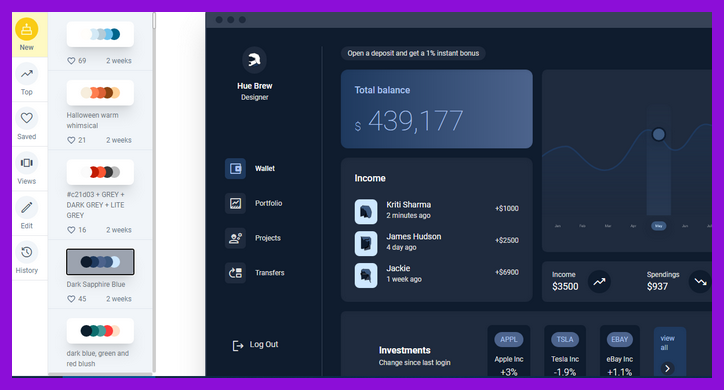Select the Jackie income entry name
Image resolution: width=724 pixels, height=390 pixels.
tap(398, 268)
